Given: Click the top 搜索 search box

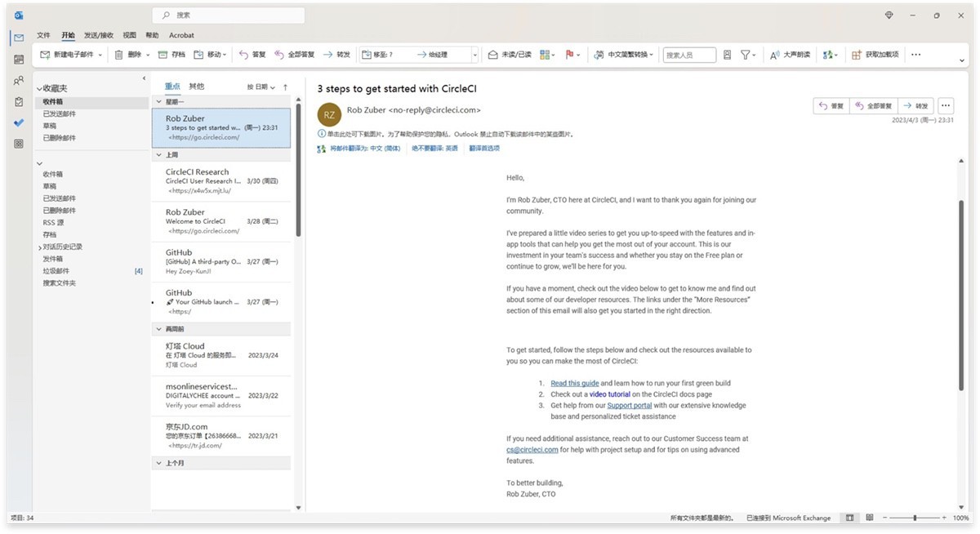Looking at the screenshot, I should click(229, 15).
